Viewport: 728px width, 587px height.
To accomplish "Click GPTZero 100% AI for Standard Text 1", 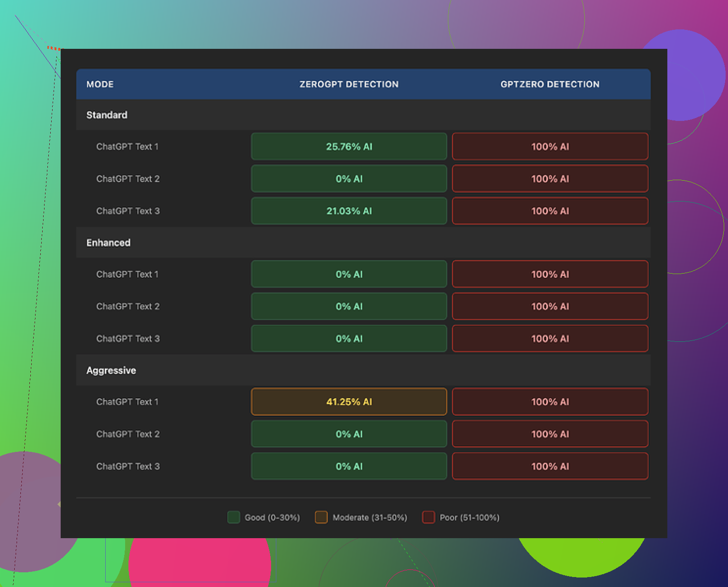I will 550,147.
